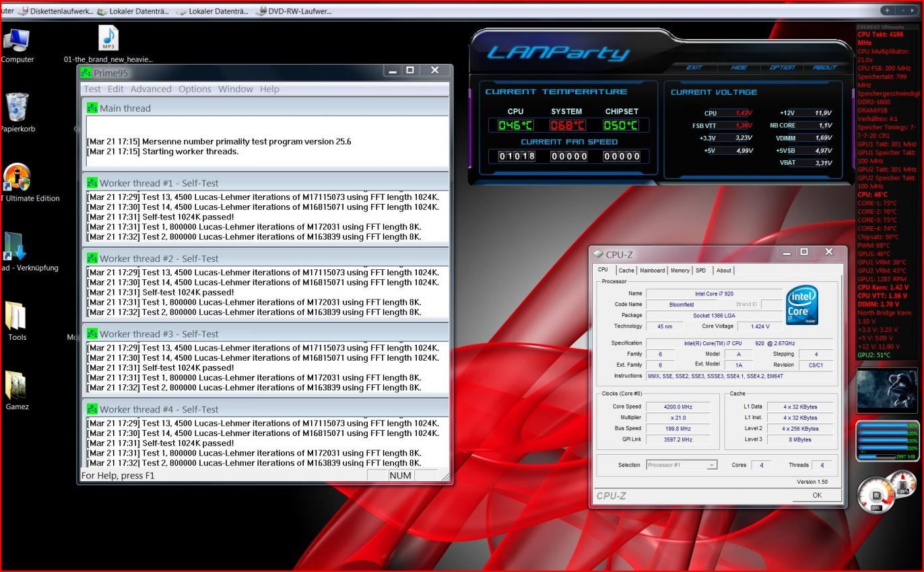This screenshot has height=572, width=924.
Task: Switch to the About tab in CPU-Z
Action: 723,271
